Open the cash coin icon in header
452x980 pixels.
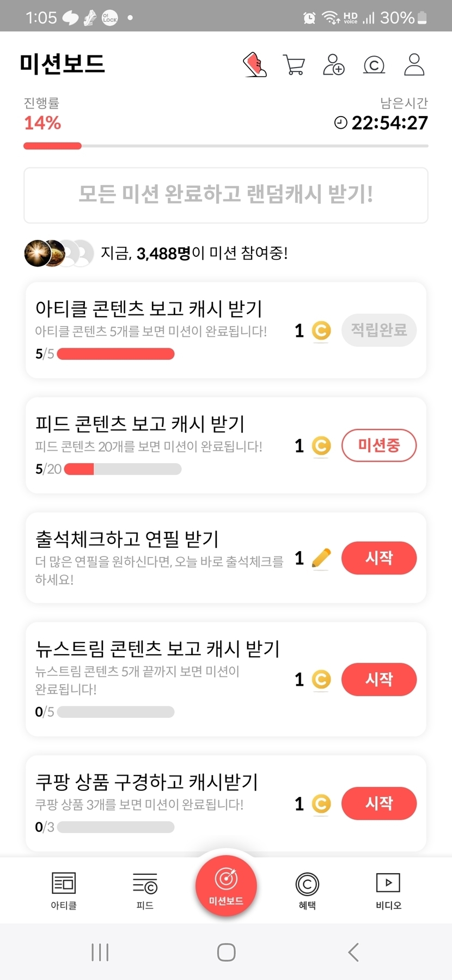click(374, 65)
